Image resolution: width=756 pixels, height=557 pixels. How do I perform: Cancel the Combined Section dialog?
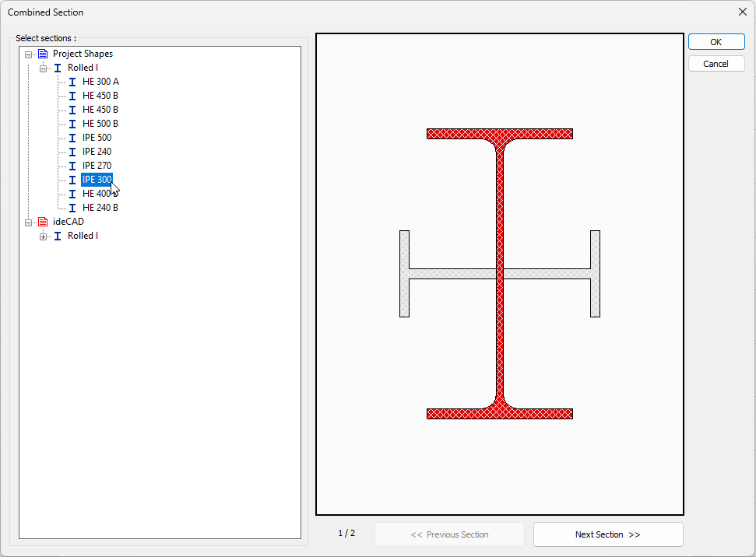(x=716, y=64)
